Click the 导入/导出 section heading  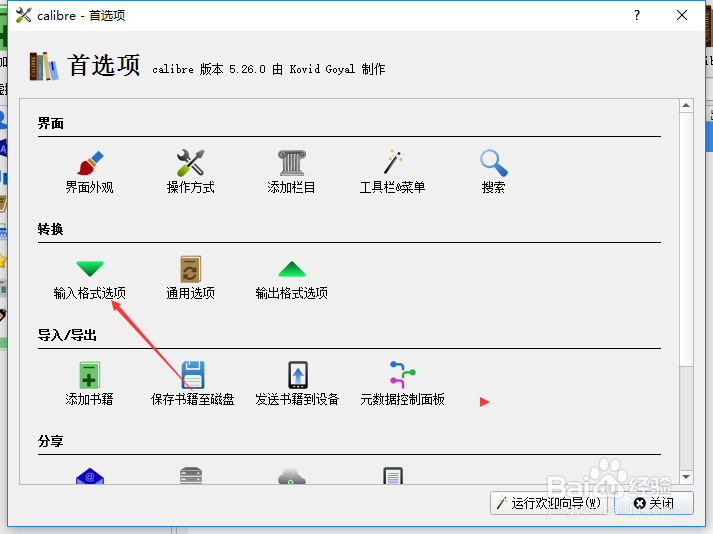(x=67, y=335)
